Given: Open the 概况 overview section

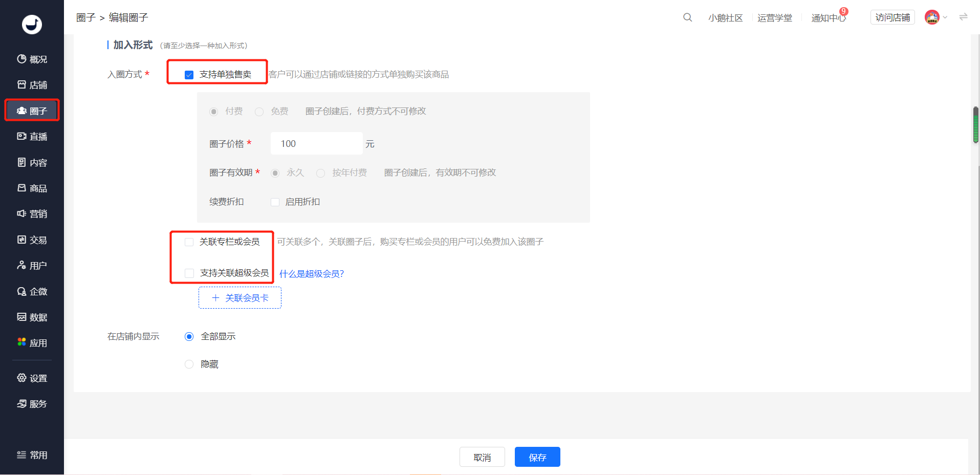Looking at the screenshot, I should (32, 59).
